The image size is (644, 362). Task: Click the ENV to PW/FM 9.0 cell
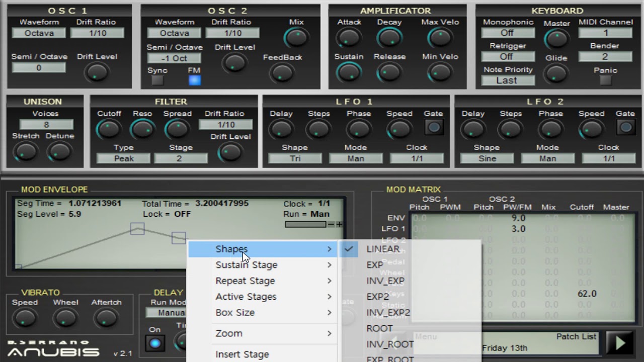[x=518, y=218]
